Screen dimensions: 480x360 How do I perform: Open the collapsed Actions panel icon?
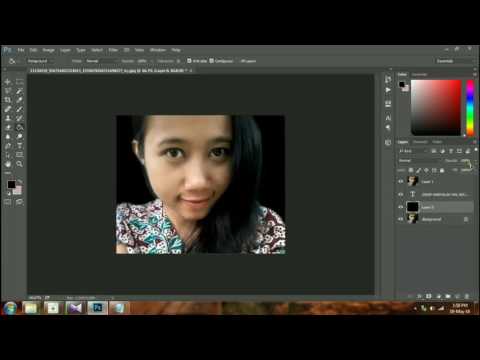[388, 90]
